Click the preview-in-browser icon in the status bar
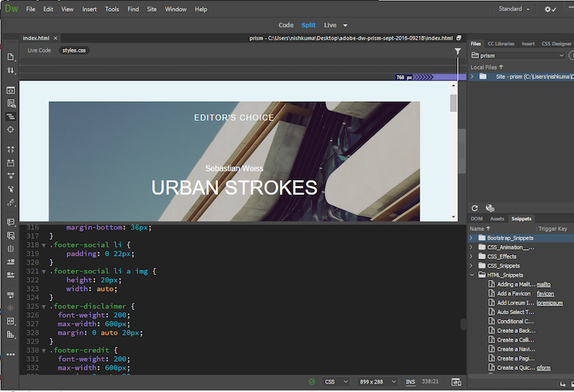The width and height of the screenshot is (574, 392). (456, 382)
